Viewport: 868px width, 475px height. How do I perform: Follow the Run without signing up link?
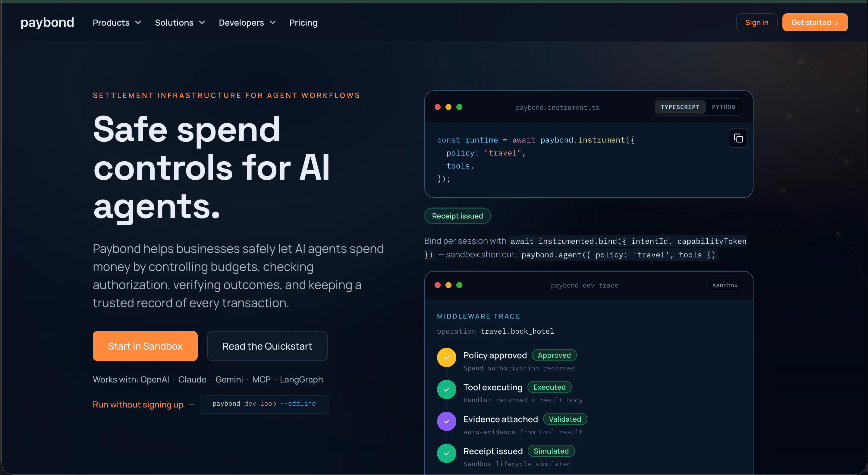138,404
